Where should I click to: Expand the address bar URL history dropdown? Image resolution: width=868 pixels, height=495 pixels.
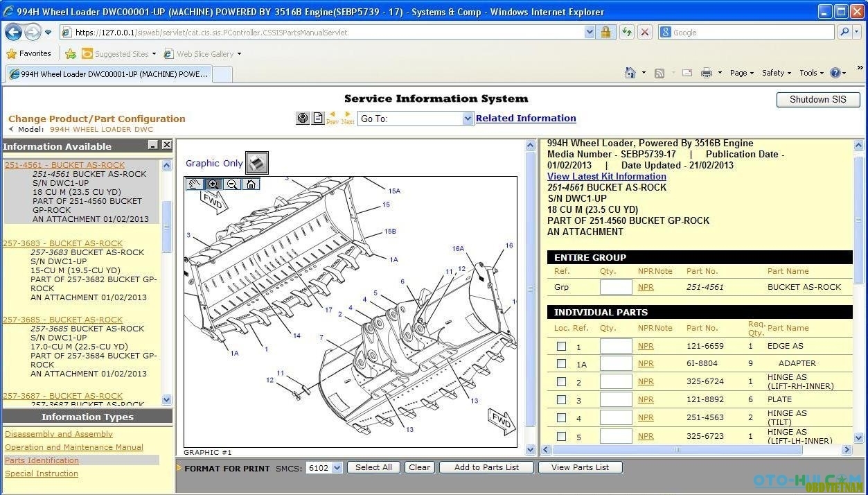click(x=590, y=32)
